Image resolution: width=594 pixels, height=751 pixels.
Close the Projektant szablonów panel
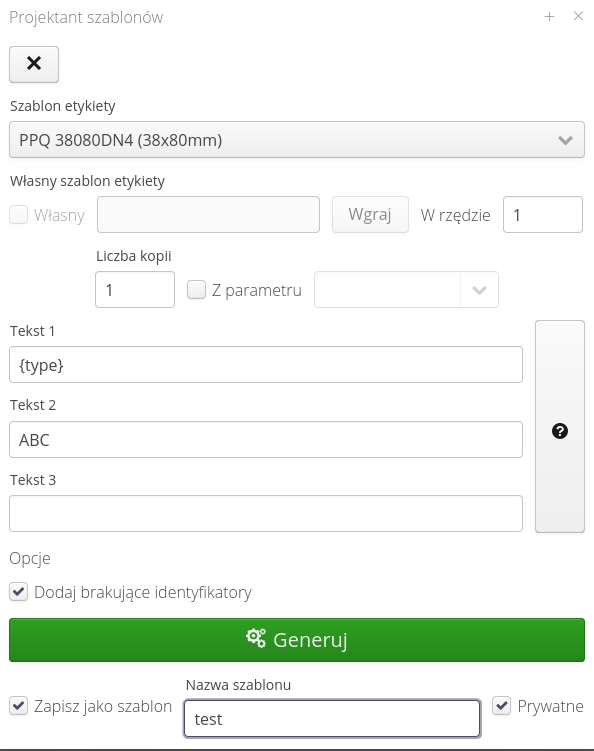pyautogui.click(x=578, y=16)
